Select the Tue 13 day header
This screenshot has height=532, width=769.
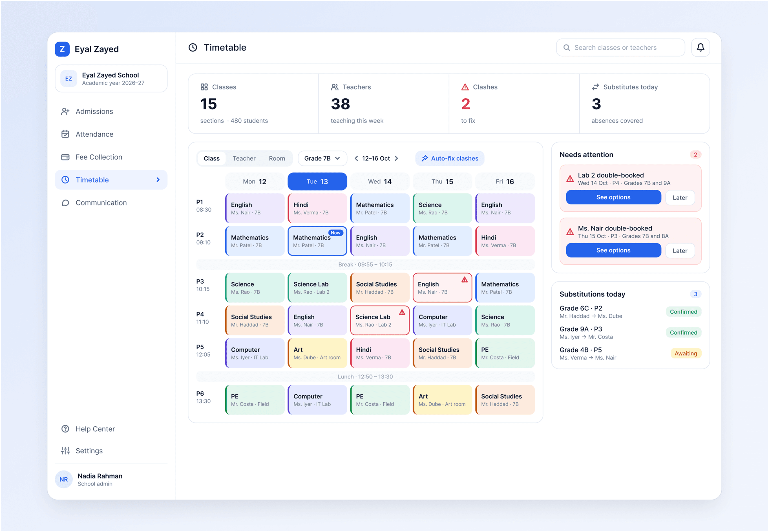tap(317, 181)
